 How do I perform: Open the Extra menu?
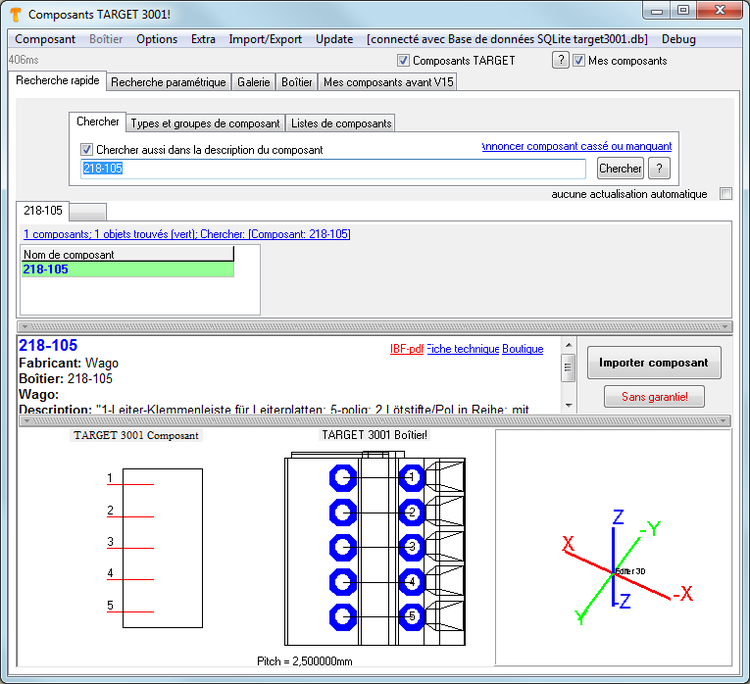tap(203, 39)
